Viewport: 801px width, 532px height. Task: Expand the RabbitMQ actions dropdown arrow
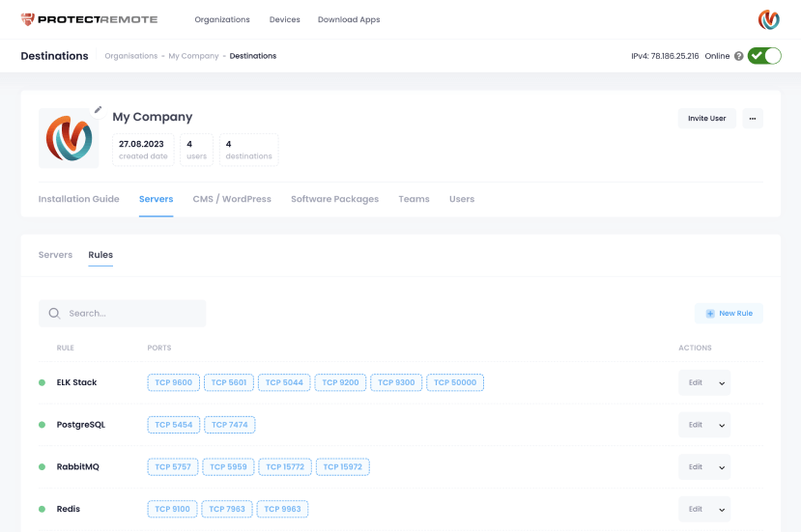pyautogui.click(x=722, y=467)
